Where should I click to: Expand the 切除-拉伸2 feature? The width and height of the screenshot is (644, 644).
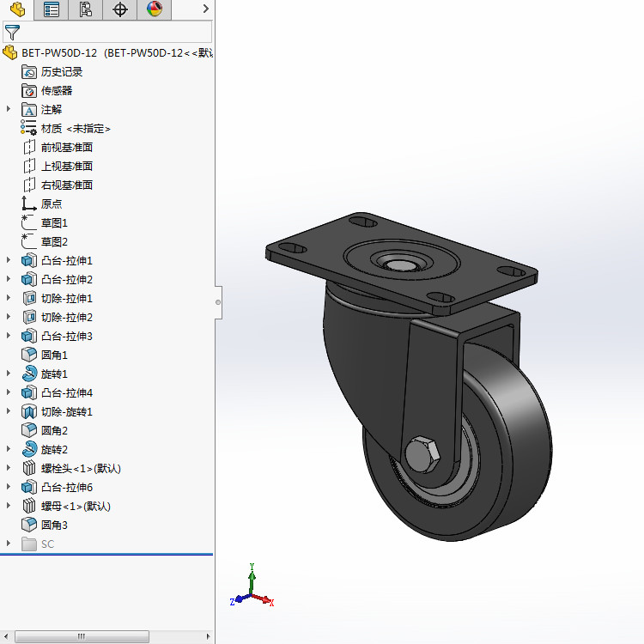(x=9, y=317)
